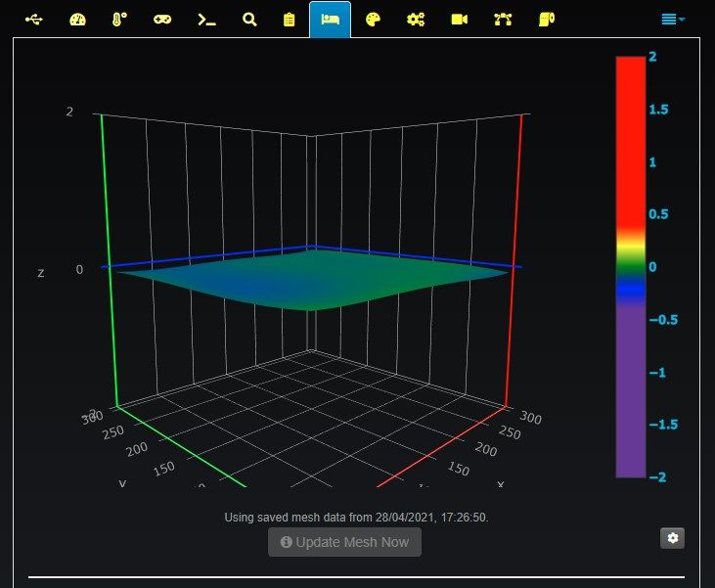The height and width of the screenshot is (588, 715).
Task: Open the bezier curve path tab
Action: (503, 20)
